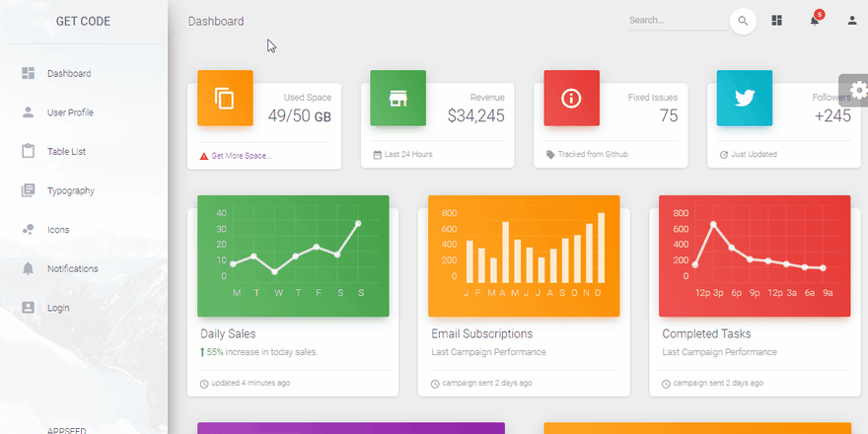Click the search magnifier button
Image resolution: width=868 pixels, height=434 pixels.
743,22
